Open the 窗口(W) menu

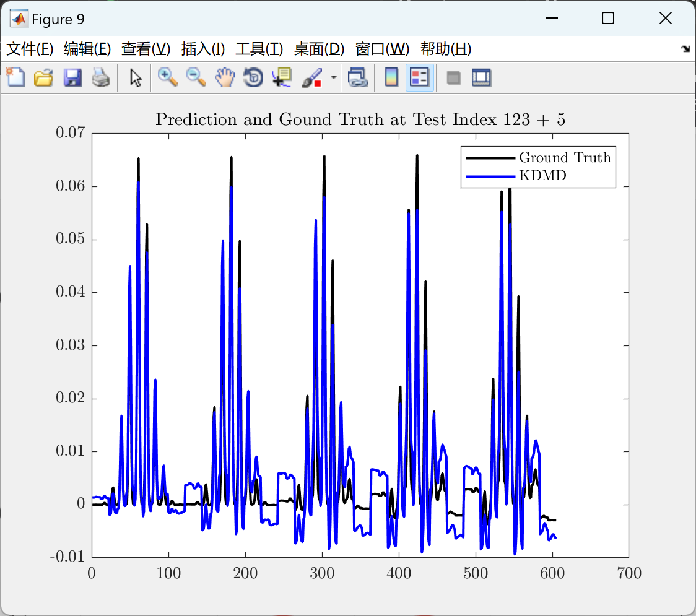(x=382, y=49)
